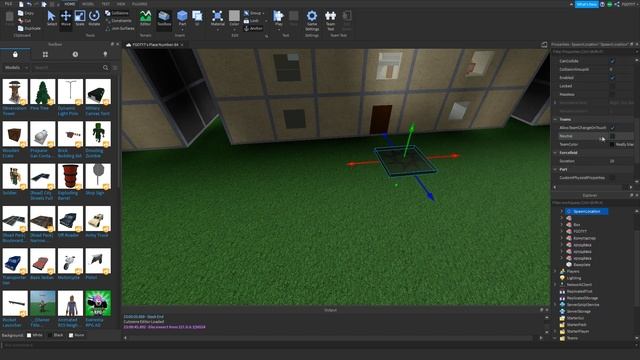Image resolution: width=640 pixels, height=360 pixels.
Task: Toggle the Enabled property checkbox
Action: click(x=612, y=78)
